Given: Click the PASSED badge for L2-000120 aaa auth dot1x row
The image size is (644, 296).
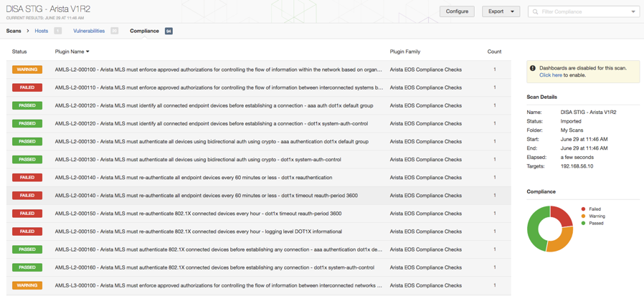Looking at the screenshot, I should pos(27,105).
